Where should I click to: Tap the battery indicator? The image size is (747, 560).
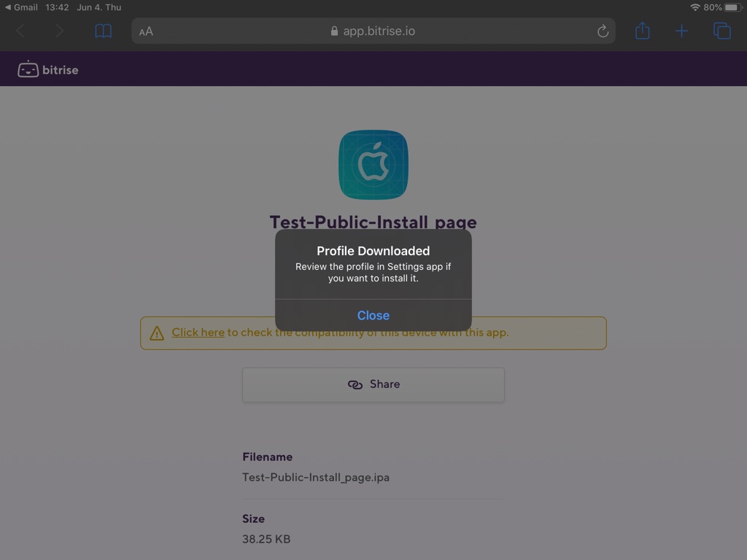(x=732, y=7)
